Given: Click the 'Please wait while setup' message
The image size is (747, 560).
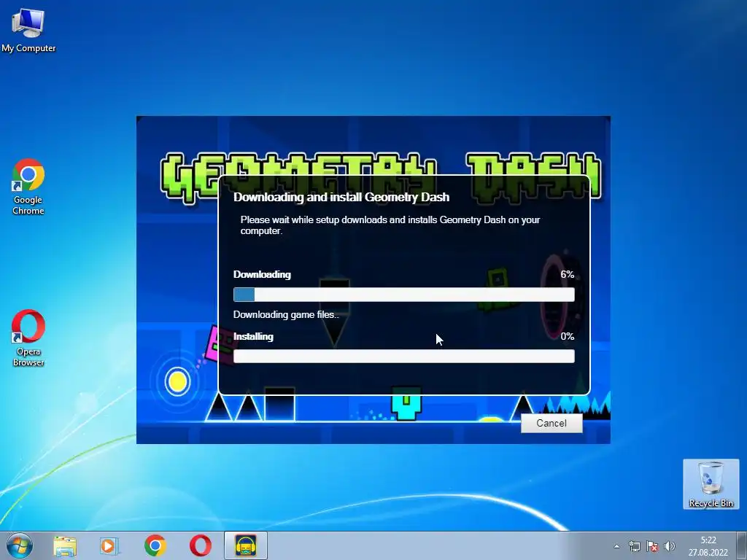Looking at the screenshot, I should pos(390,225).
